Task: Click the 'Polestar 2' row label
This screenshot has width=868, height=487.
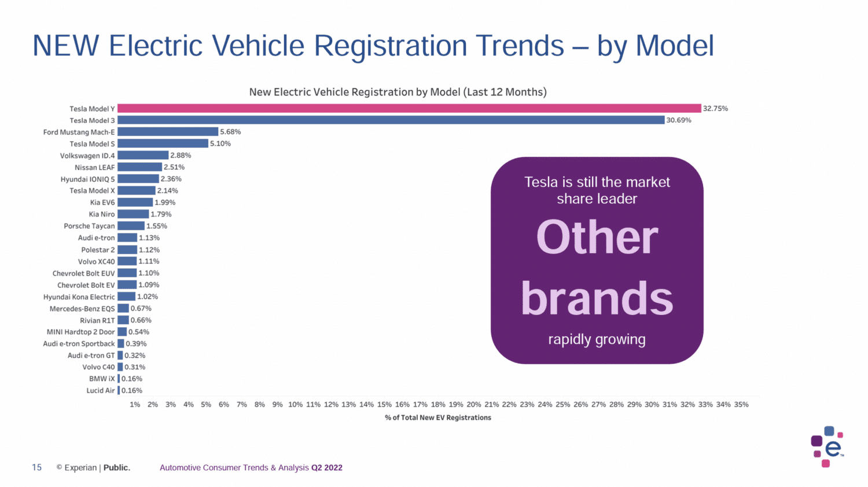Action: coord(98,250)
